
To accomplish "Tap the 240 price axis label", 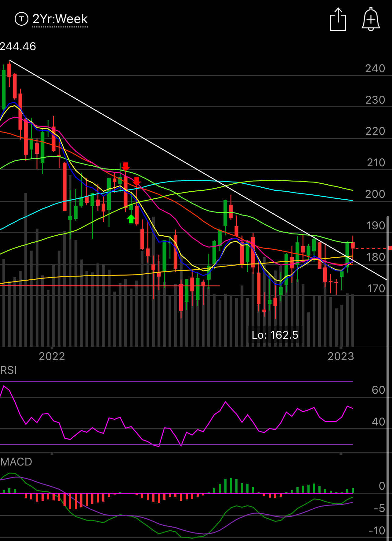I will coord(375,68).
